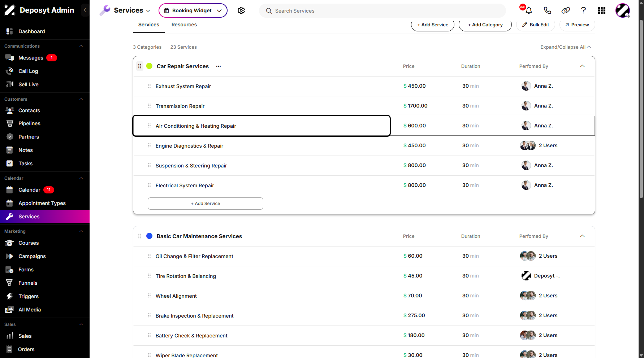Screen dimensions: 644x358
Task: Open the Car Repair Services three-dot menu
Action: (219, 66)
